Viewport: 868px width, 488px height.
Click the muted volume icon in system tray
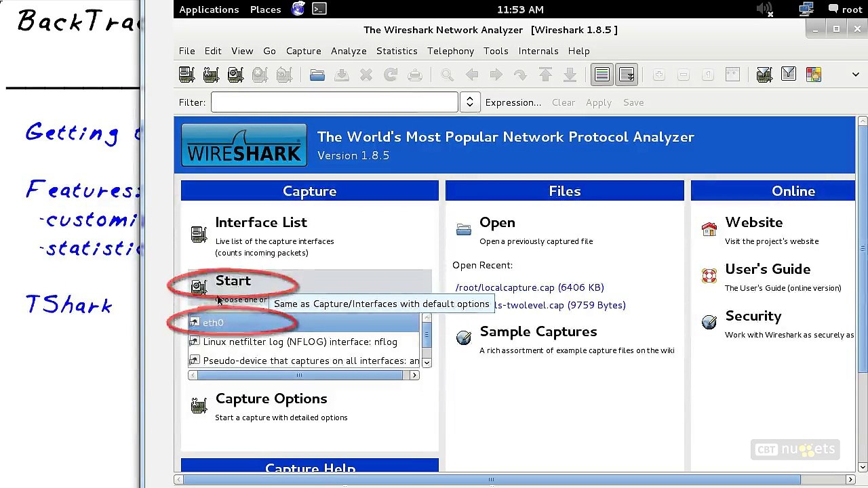coord(764,9)
